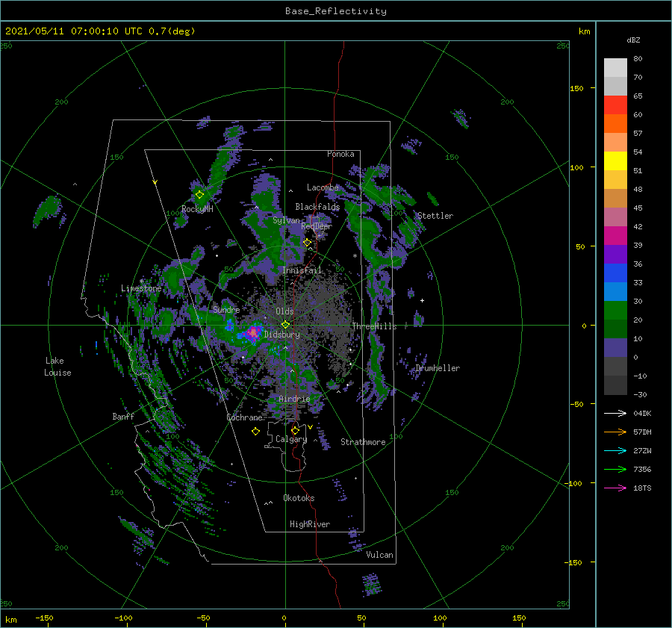Click the yellow diamond marker beside RockyMH
The width and height of the screenshot is (672, 628).
[x=199, y=195]
